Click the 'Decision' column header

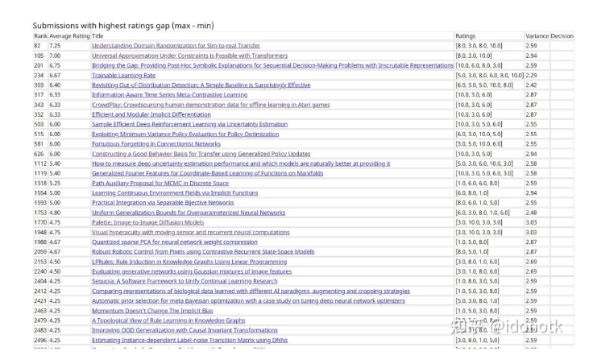point(562,36)
